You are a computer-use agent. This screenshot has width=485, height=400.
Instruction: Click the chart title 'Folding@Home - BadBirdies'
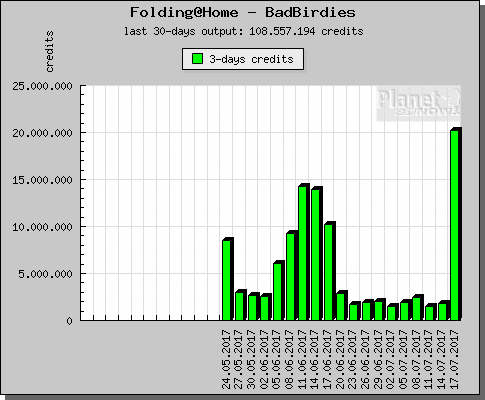click(x=243, y=13)
